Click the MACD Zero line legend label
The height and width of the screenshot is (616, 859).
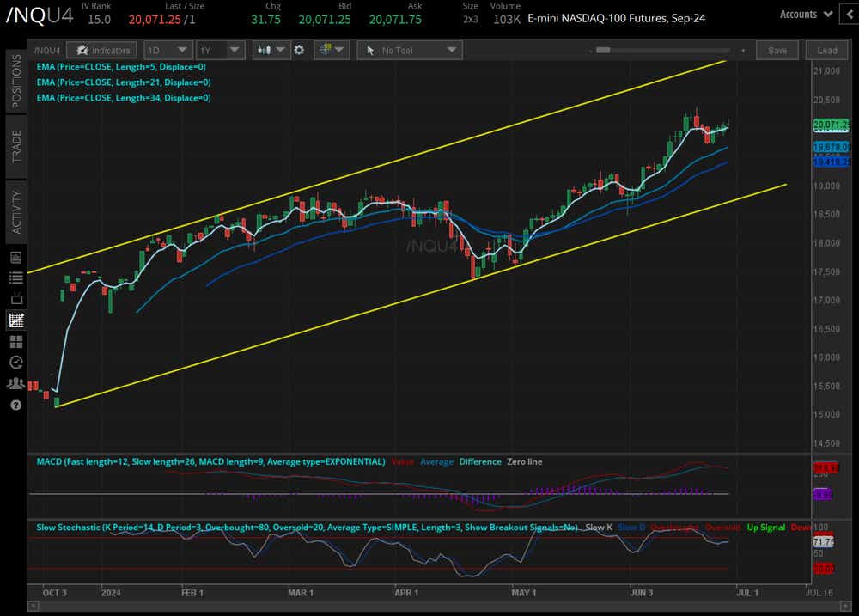[x=524, y=461]
